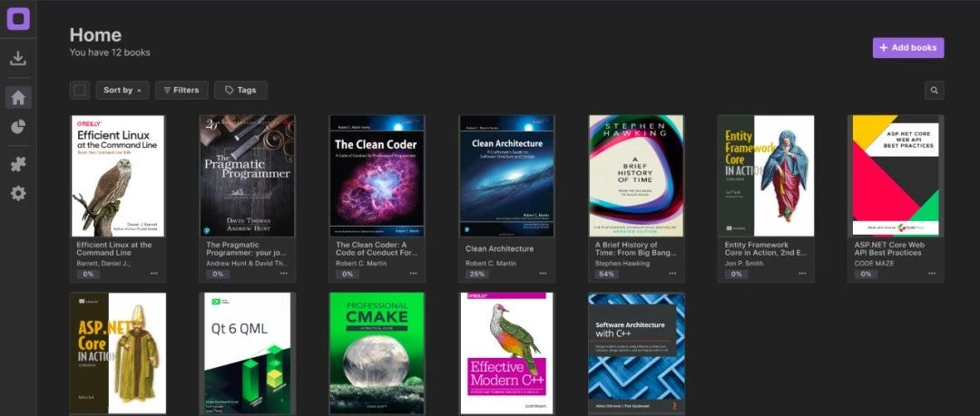This screenshot has width=980, height=416.
Task: Click the 'The Pragmatic Programmer: your jo...' title
Action: 246,248
